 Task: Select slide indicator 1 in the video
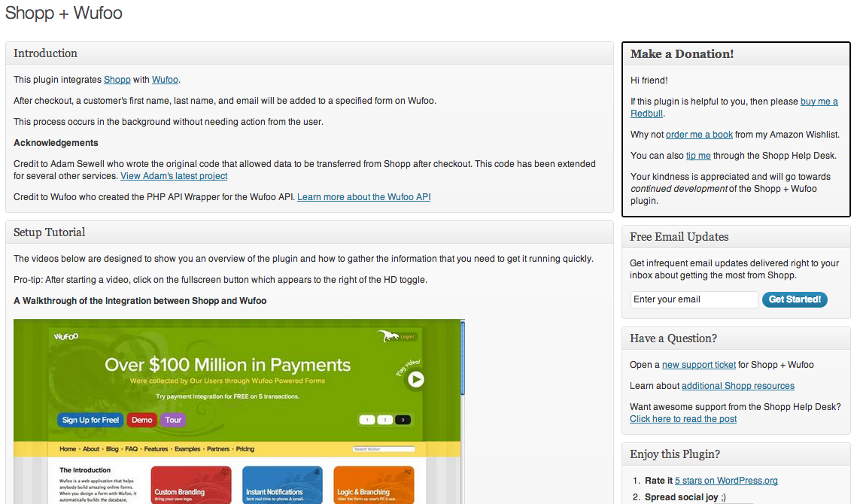(x=367, y=420)
